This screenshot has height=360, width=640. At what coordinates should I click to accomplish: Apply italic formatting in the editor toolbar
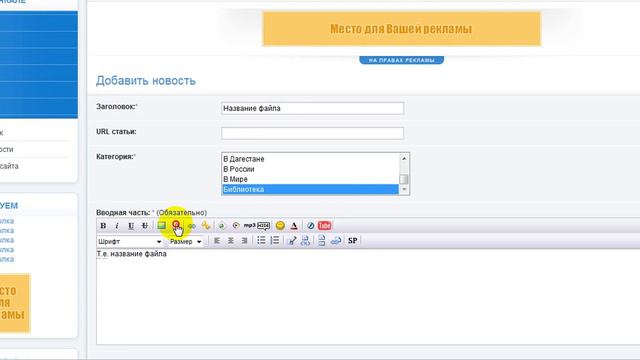click(x=117, y=226)
